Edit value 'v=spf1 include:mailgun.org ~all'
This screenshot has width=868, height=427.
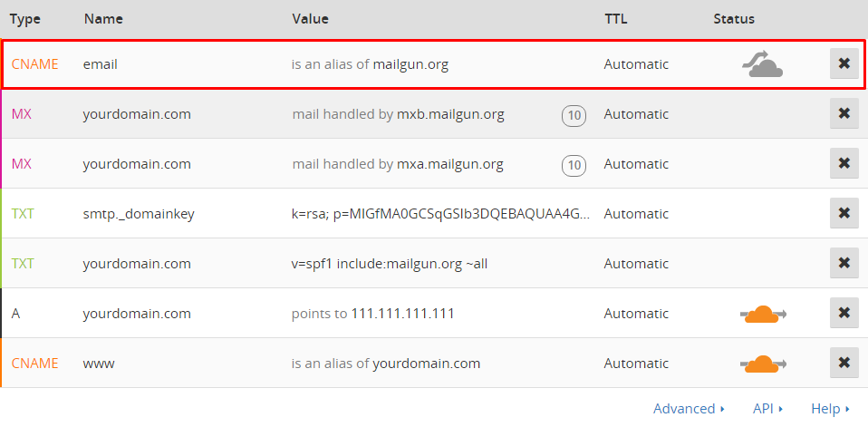(x=390, y=264)
